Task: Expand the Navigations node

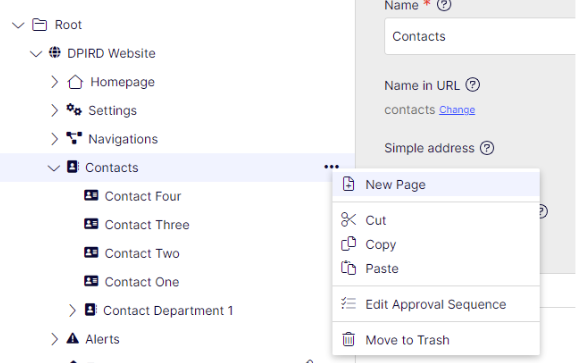Action: pyautogui.click(x=54, y=139)
